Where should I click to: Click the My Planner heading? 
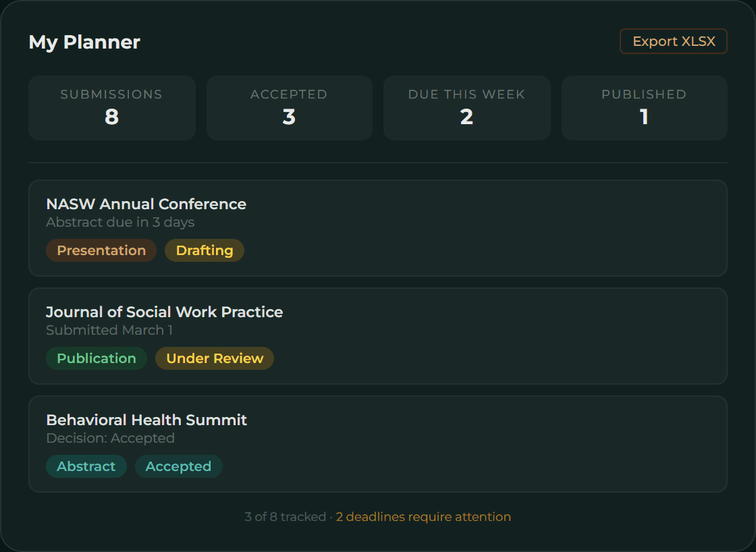coord(84,42)
